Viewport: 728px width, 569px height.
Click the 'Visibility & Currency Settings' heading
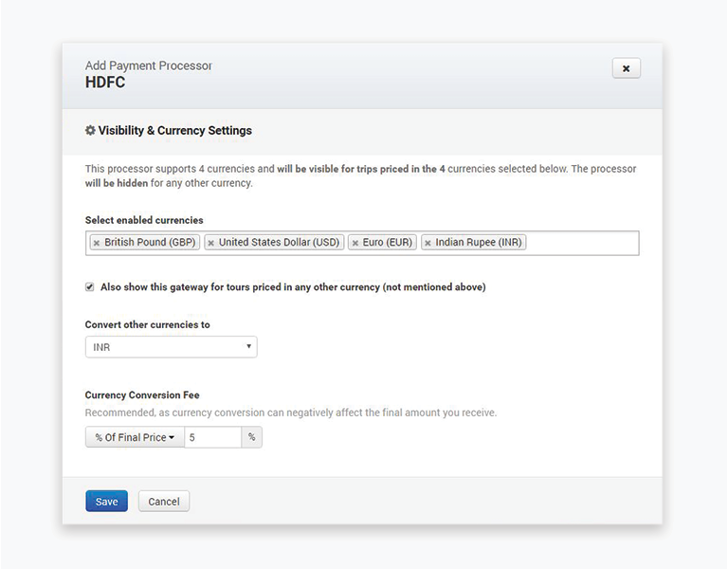point(175,131)
